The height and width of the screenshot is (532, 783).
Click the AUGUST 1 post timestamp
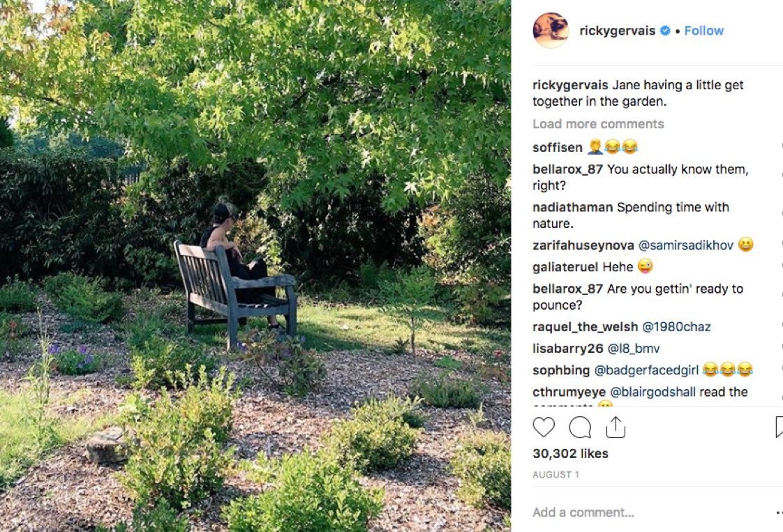click(557, 474)
